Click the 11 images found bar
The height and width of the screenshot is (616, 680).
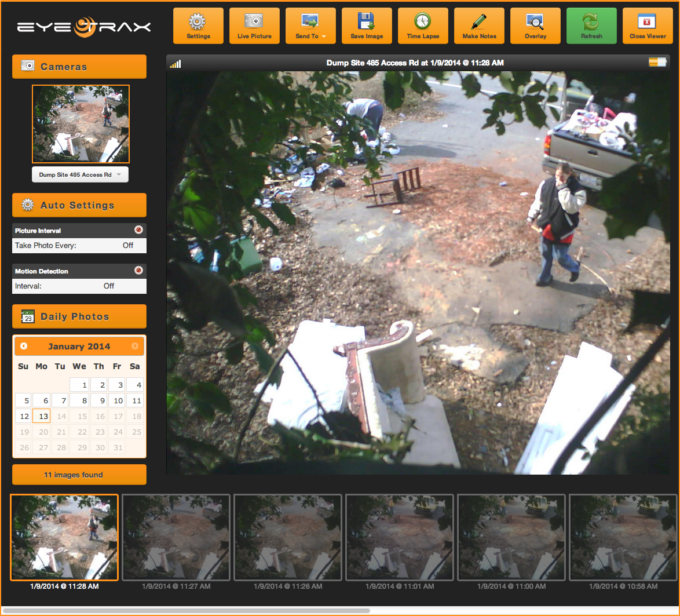tap(79, 475)
